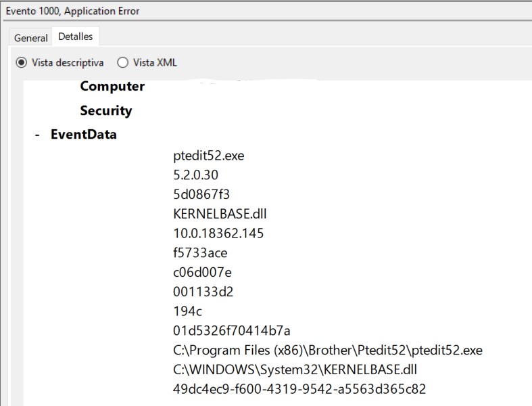Click the Security field label

106,111
